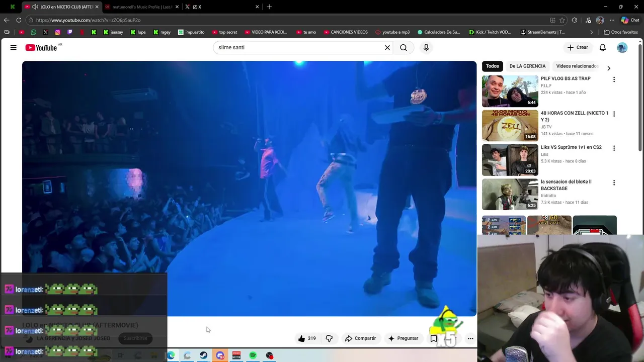Open the impuestito bookmark

tap(191, 32)
